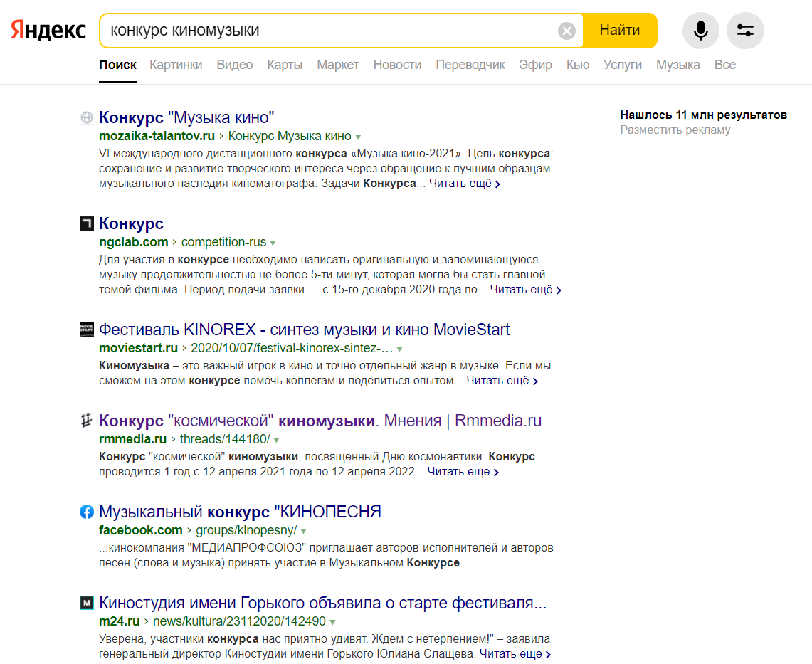Viewport: 812px width, 664px height.
Task: Expand dropdown arrow next to facebook.com groups/kinopesny
Action: click(x=303, y=532)
